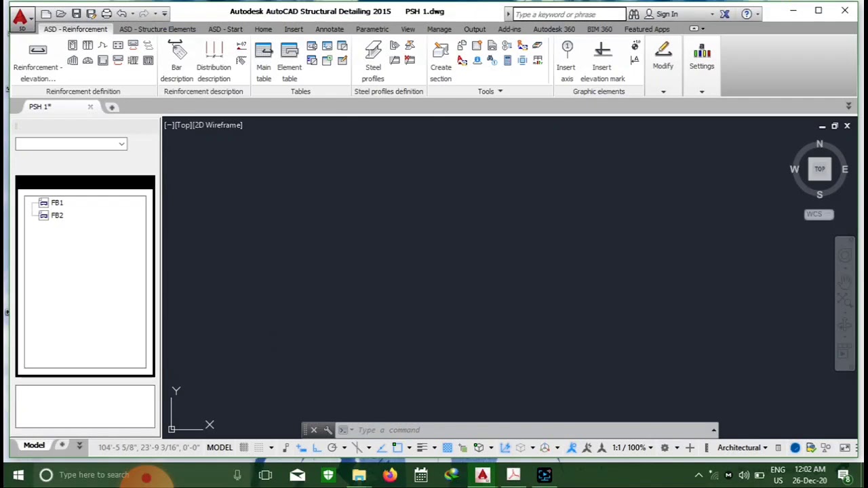This screenshot has height=488, width=868.
Task: Launch the Steel profiles tool
Action: pyautogui.click(x=373, y=62)
